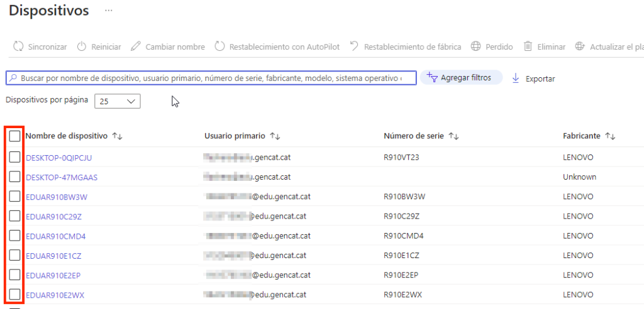Click serial number cell R910E2WX

(x=403, y=295)
